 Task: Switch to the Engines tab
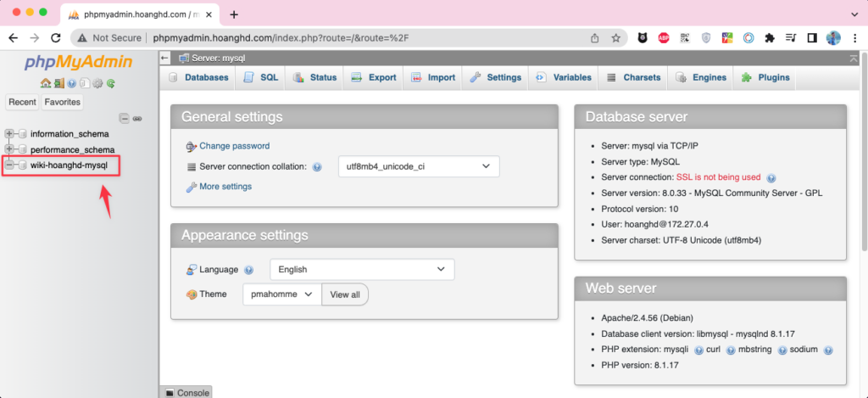click(x=701, y=77)
